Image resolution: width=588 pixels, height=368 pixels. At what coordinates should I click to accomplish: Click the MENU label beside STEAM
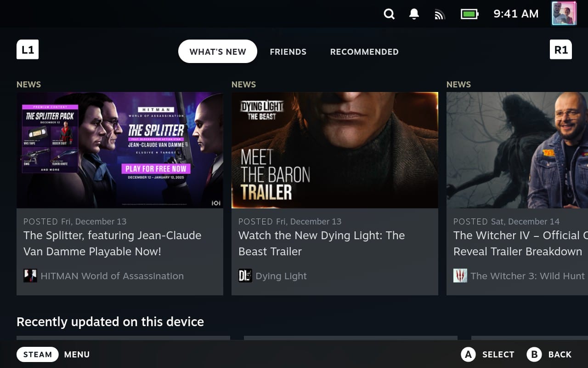[77, 355]
